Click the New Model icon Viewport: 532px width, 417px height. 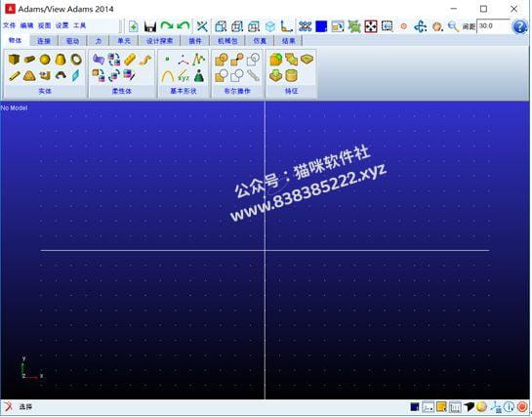pyautogui.click(x=134, y=26)
